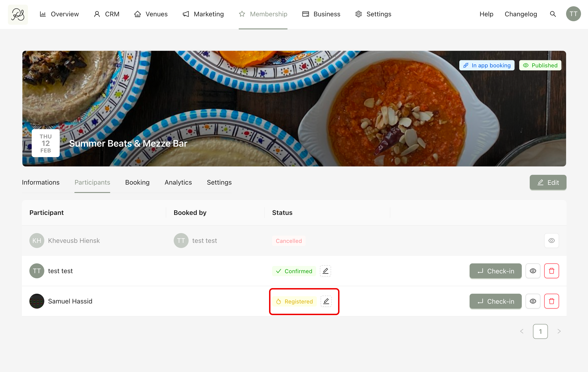View details for the test test participant
The height and width of the screenshot is (372, 588).
tap(533, 271)
